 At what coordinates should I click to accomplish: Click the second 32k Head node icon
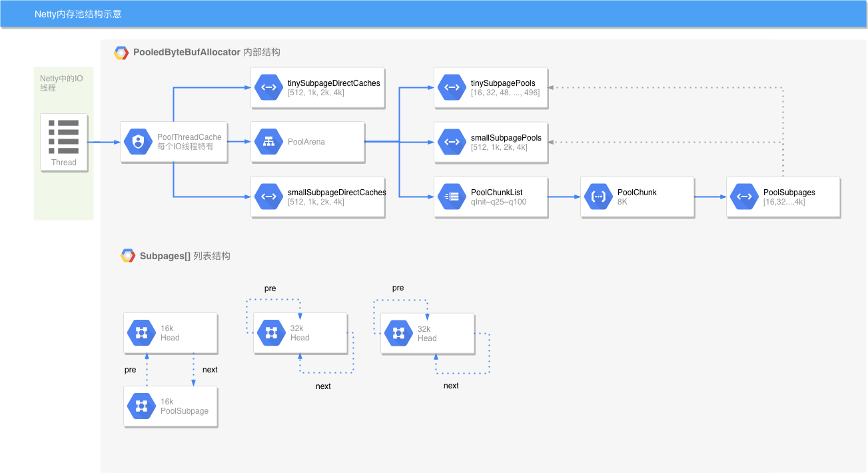click(398, 333)
